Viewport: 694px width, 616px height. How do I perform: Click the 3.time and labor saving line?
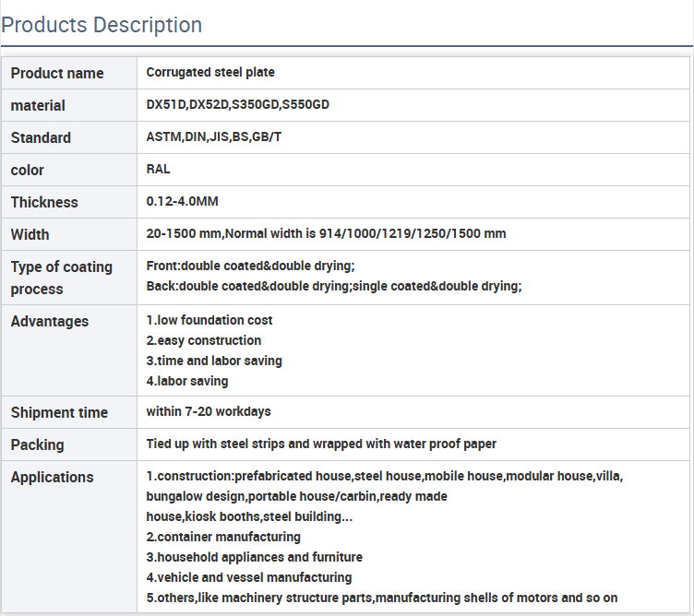(x=214, y=361)
